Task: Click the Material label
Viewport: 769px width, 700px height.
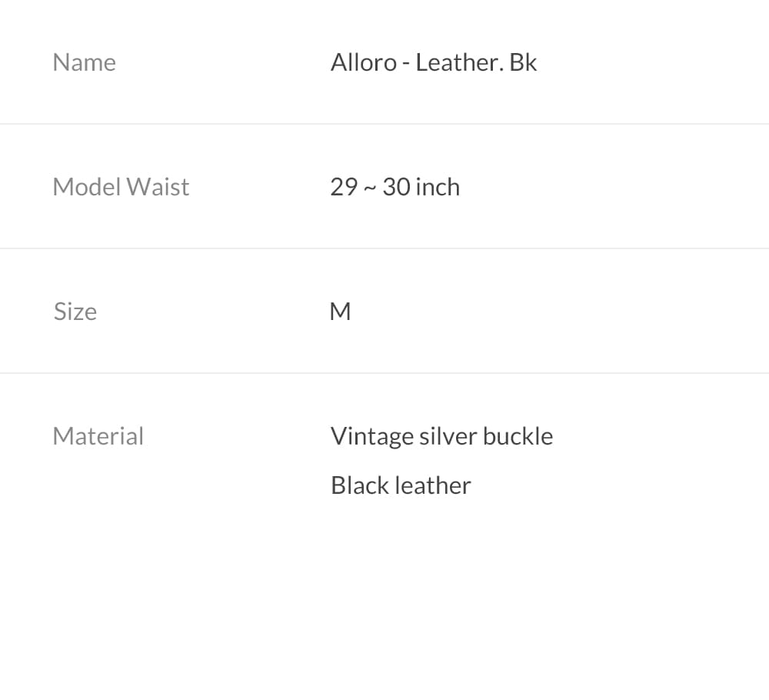Action: click(98, 436)
